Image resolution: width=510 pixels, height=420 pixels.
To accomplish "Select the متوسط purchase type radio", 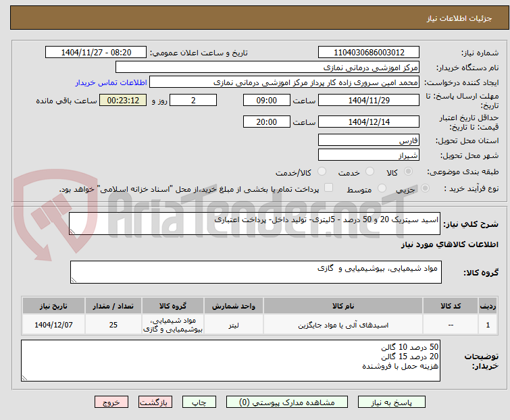I will [382, 188].
